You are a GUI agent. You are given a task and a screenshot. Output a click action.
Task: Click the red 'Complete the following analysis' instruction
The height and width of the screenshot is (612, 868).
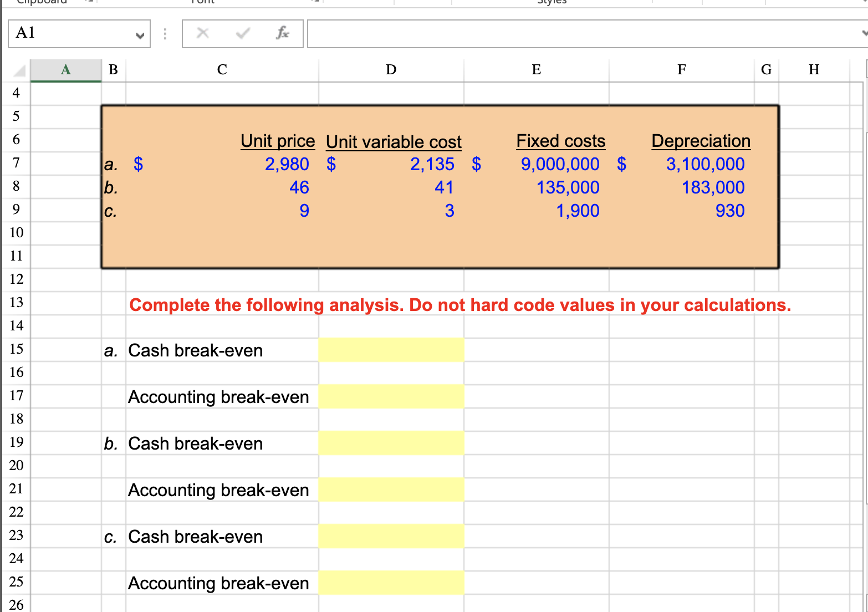click(x=460, y=305)
